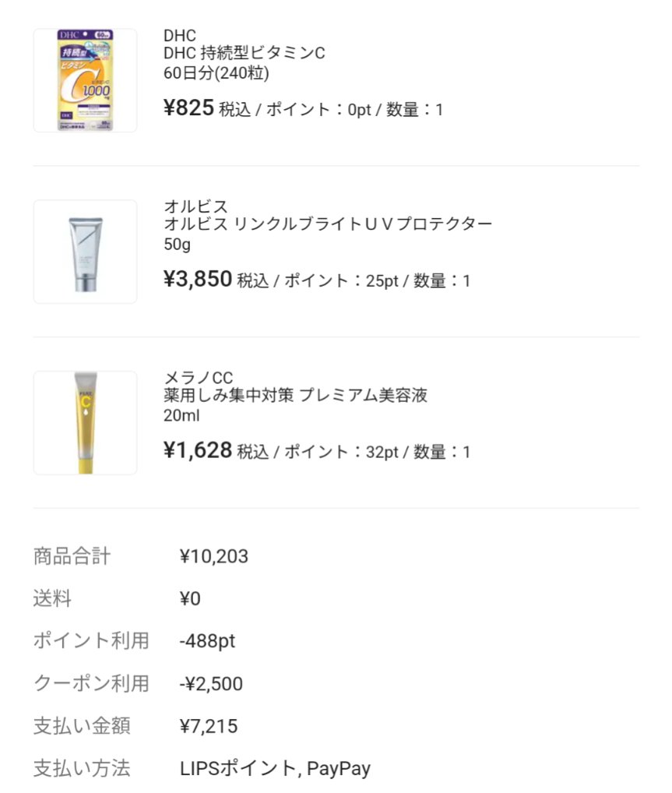Viewport: 672px width, 793px height.
Task: Click the 支払い金額 total ¥7,215
Action: tap(209, 727)
